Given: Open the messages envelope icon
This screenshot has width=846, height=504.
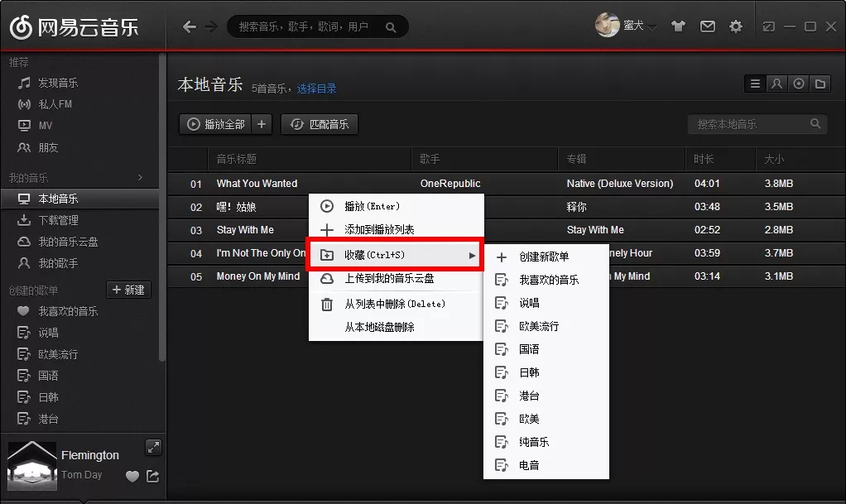Looking at the screenshot, I should click(707, 26).
